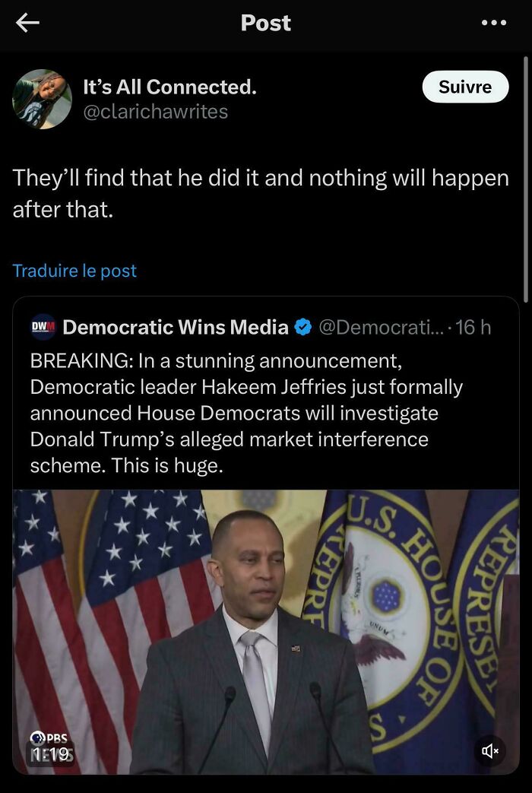Select the Post header tab
This screenshot has height=793, width=532.
pyautogui.click(x=266, y=23)
